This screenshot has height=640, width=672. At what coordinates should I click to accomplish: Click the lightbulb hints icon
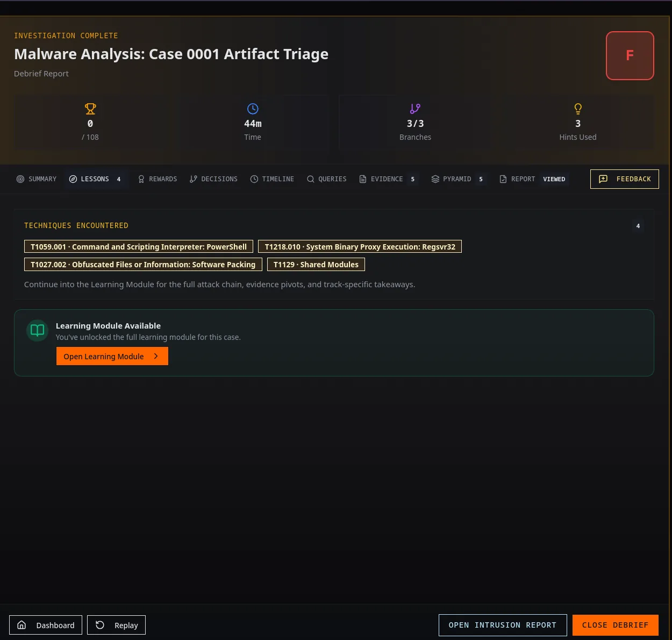click(x=578, y=109)
